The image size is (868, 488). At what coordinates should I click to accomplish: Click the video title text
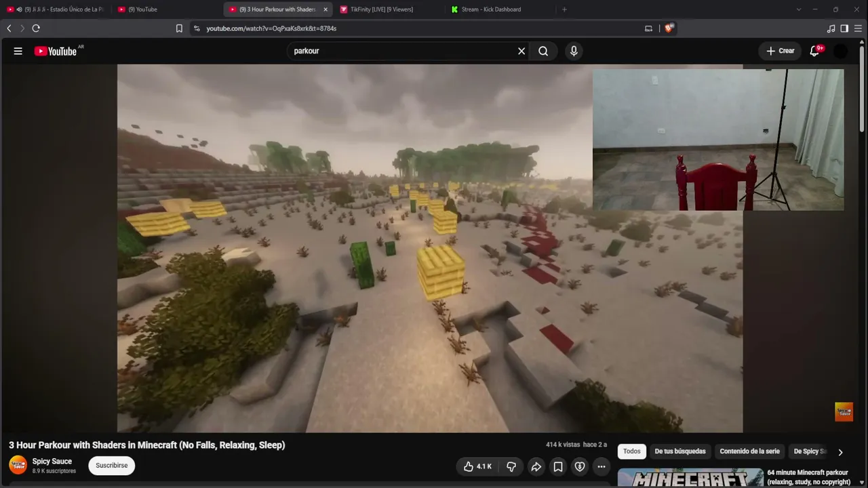tap(147, 445)
